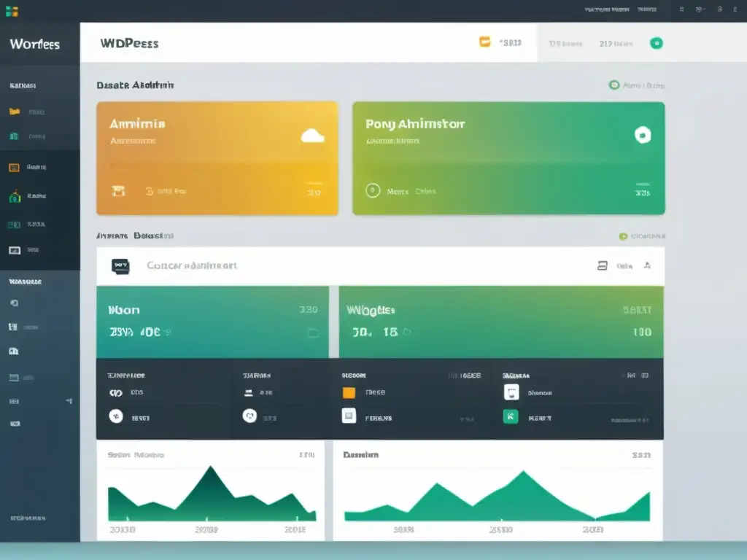This screenshot has width=747, height=560.
Task: Click the FERENS row label in dark panel
Action: (379, 419)
